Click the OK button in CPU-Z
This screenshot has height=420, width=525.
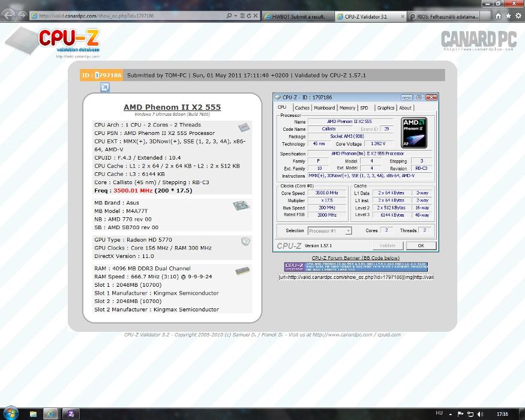[421, 245]
